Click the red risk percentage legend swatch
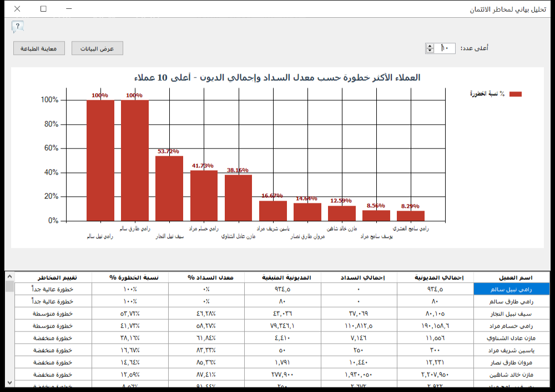 [516, 94]
